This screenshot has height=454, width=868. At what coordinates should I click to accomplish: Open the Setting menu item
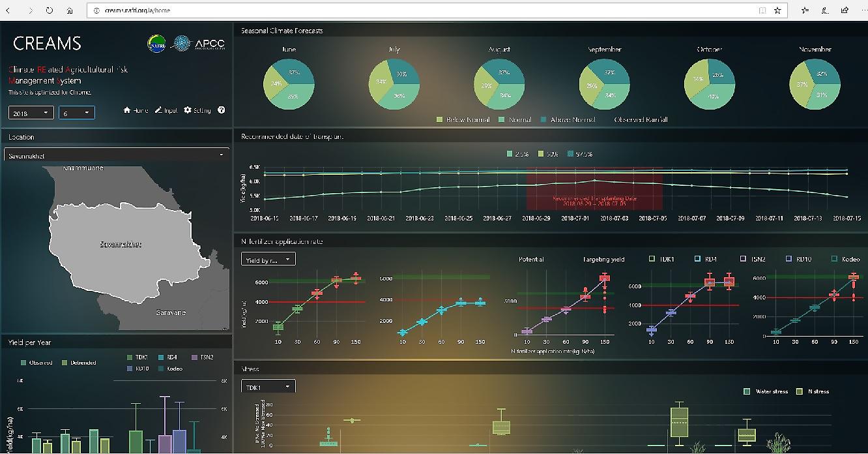coord(197,110)
